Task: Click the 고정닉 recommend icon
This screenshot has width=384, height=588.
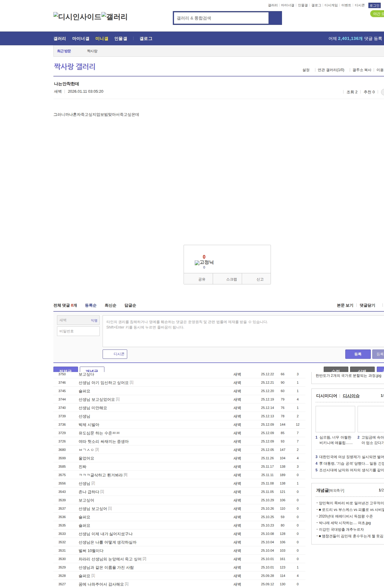Action: pyautogui.click(x=204, y=262)
